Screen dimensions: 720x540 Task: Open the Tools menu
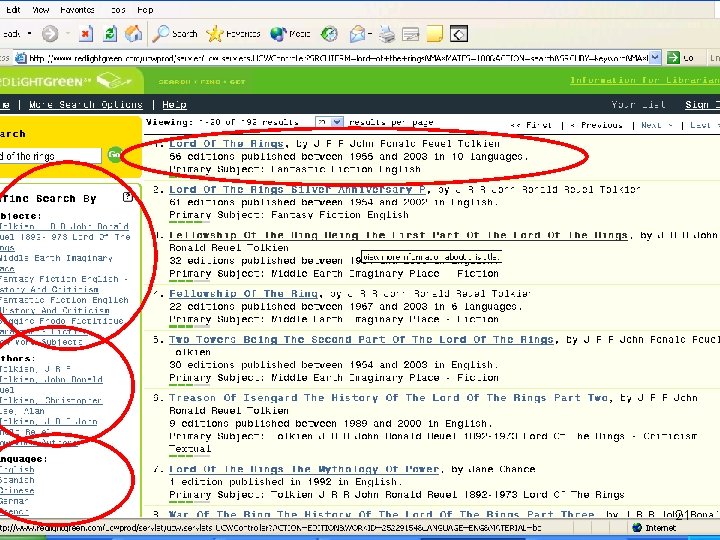coord(118,10)
